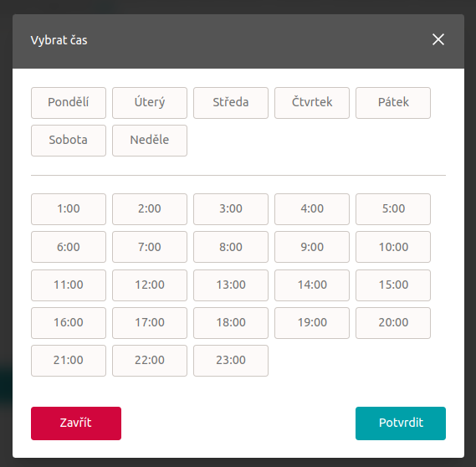This screenshot has height=467, width=476.
Task: Pick the 5:00 time slot
Action: 393,209
